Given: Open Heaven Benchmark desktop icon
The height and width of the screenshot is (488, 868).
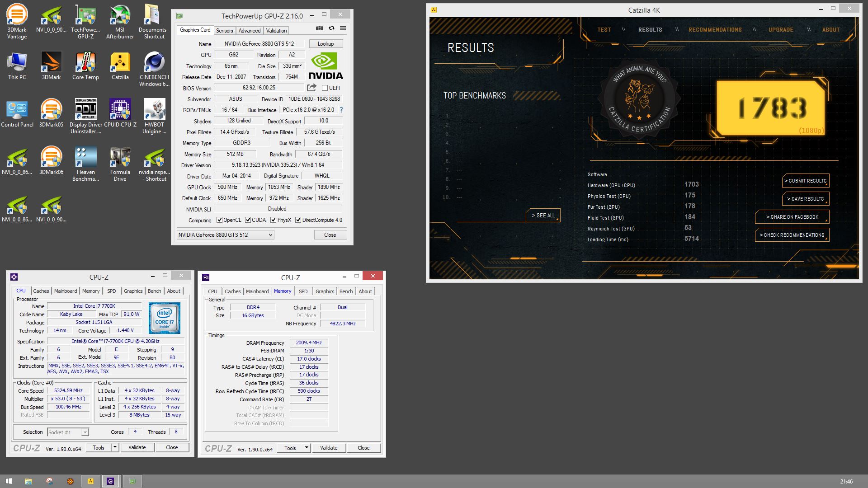Looking at the screenshot, I should (85, 164).
